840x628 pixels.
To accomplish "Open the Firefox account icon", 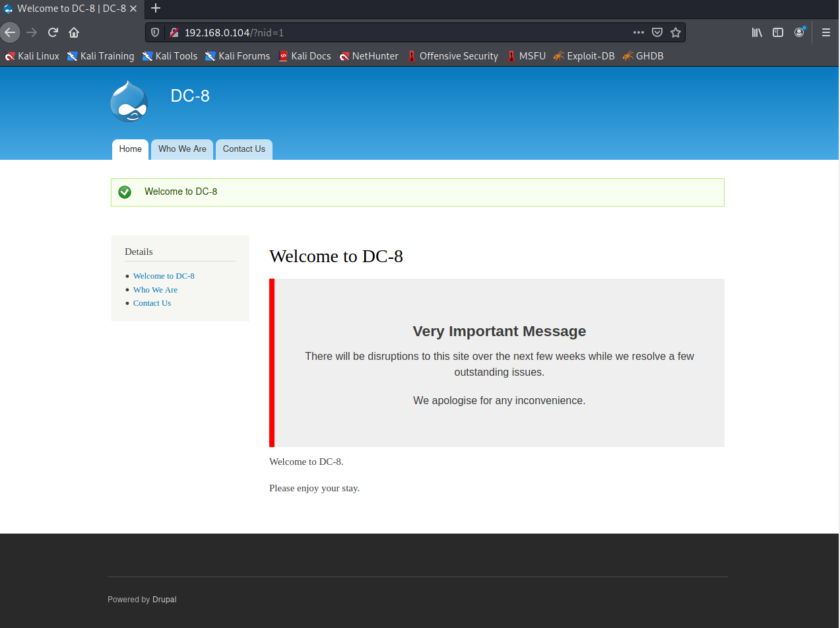I will [799, 32].
